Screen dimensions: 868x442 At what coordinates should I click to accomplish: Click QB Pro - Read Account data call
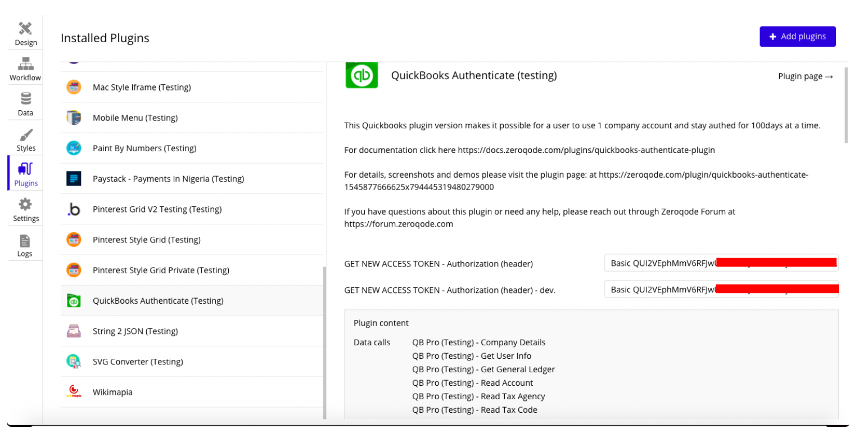472,383
